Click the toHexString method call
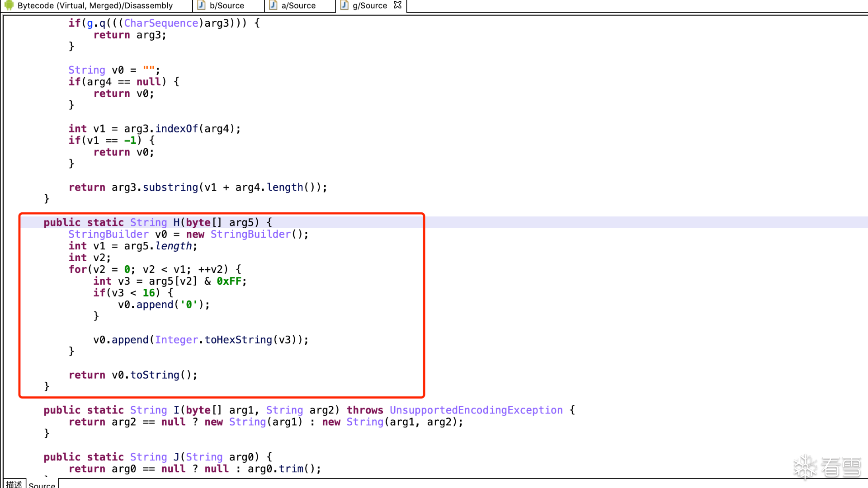The height and width of the screenshot is (488, 868). pos(238,340)
